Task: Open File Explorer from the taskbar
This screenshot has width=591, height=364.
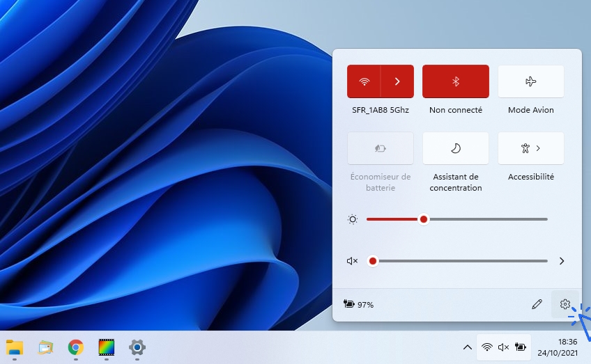Action: [15, 347]
